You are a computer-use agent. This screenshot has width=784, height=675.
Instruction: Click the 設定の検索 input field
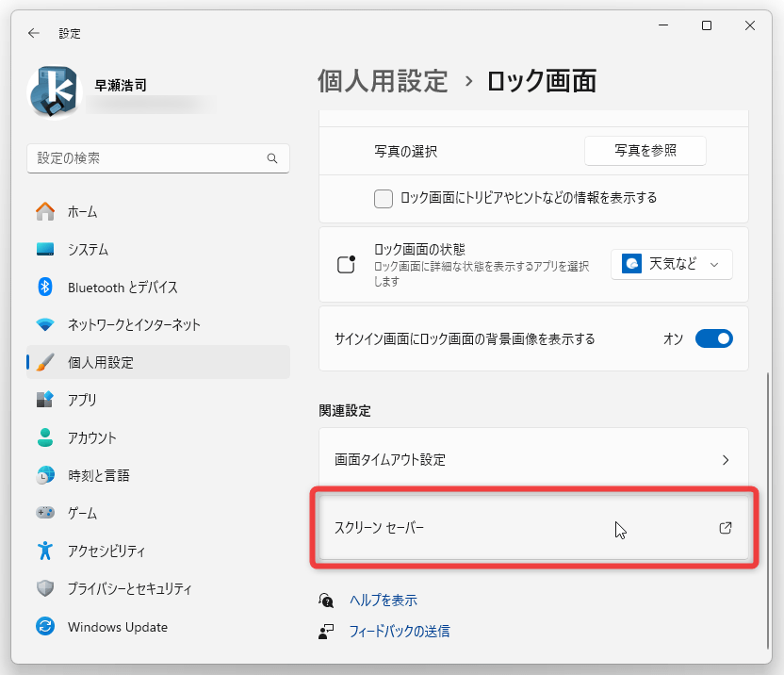158,158
